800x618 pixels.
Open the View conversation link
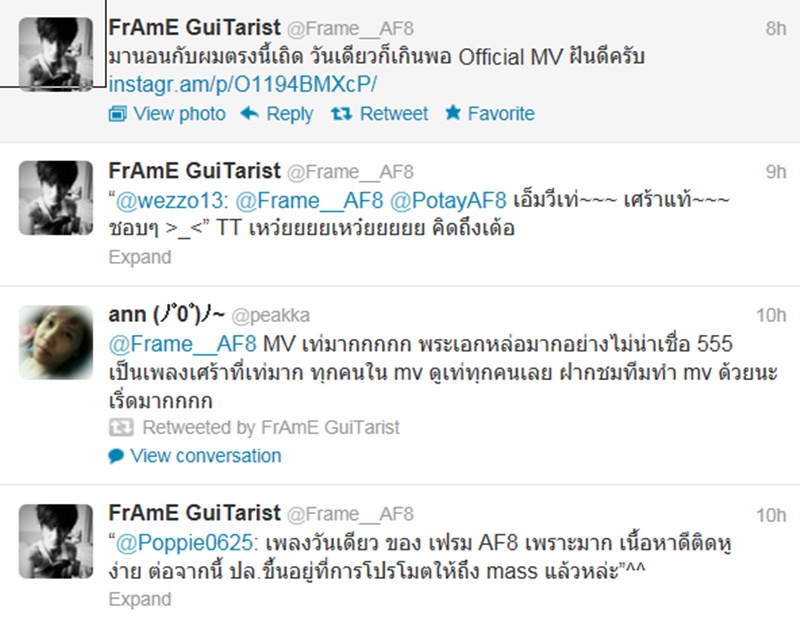tap(206, 455)
